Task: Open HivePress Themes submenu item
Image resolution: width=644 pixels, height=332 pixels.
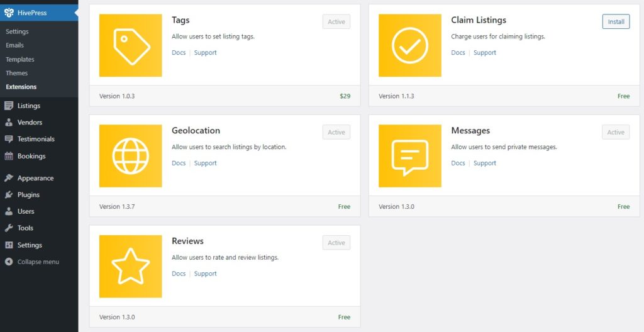Action: click(x=17, y=73)
